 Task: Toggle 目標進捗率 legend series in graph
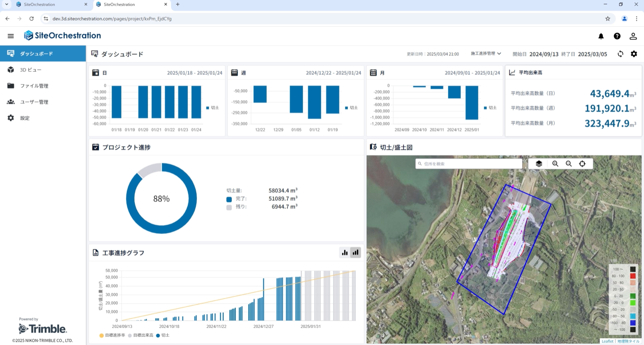(x=112, y=335)
